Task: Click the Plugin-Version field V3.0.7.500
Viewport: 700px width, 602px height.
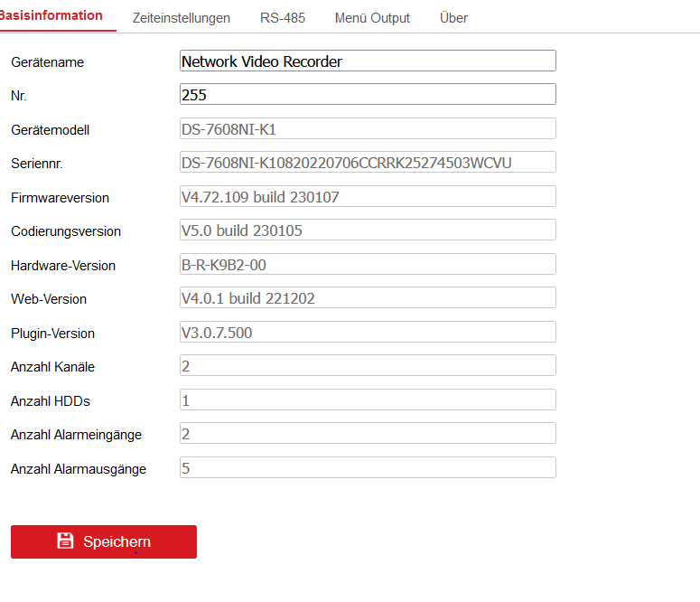Action: point(368,333)
